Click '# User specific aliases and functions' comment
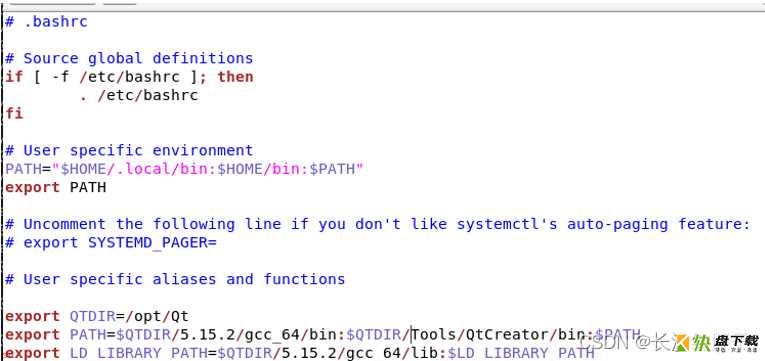Image resolution: width=765 pixels, height=361 pixels. pos(175,280)
